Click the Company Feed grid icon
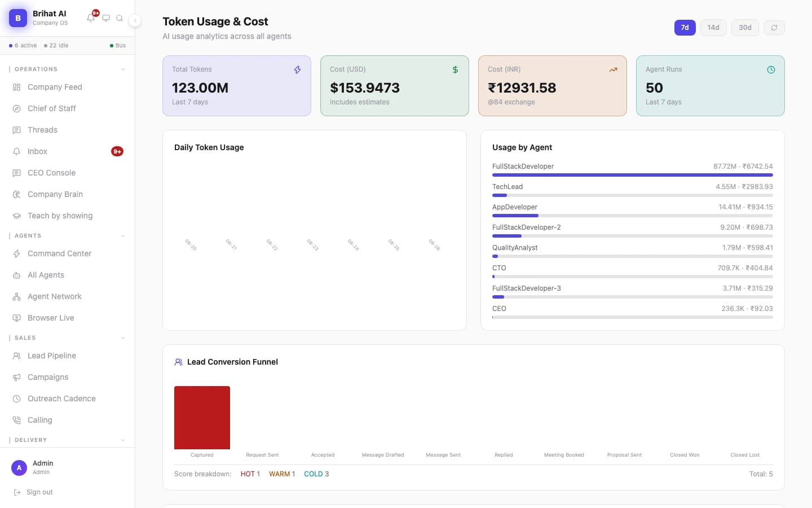Image resolution: width=812 pixels, height=508 pixels. 17,87
